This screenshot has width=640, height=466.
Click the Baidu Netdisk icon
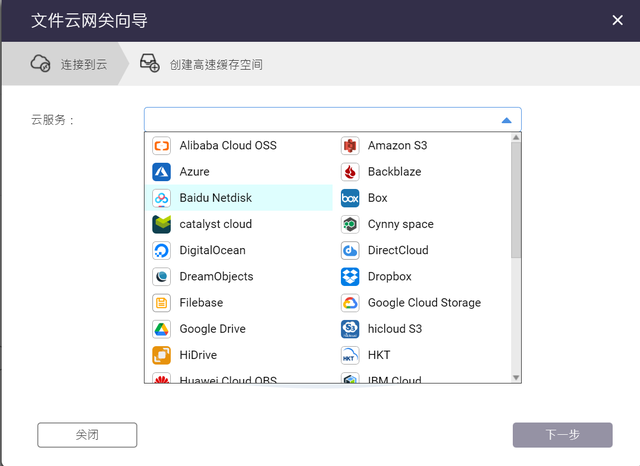(x=161, y=198)
